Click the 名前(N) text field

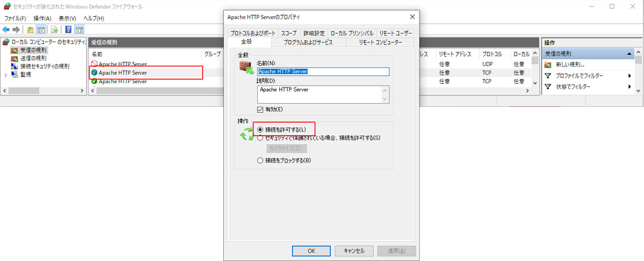(x=323, y=72)
